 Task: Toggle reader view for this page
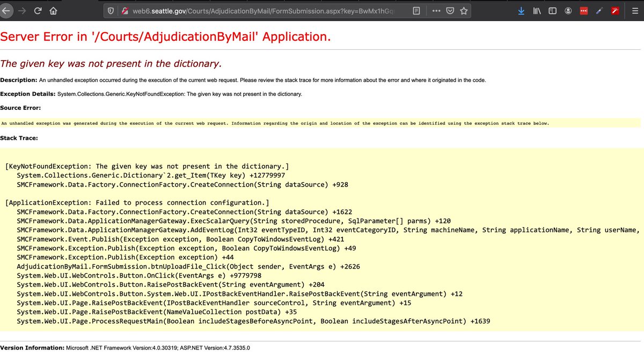(x=416, y=11)
